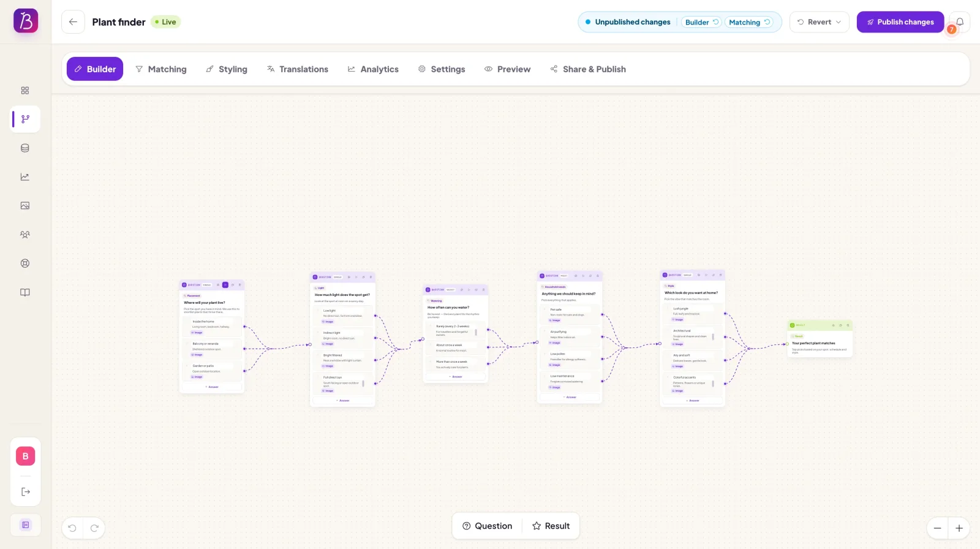Open the analytics chart icon in sidebar

25,177
